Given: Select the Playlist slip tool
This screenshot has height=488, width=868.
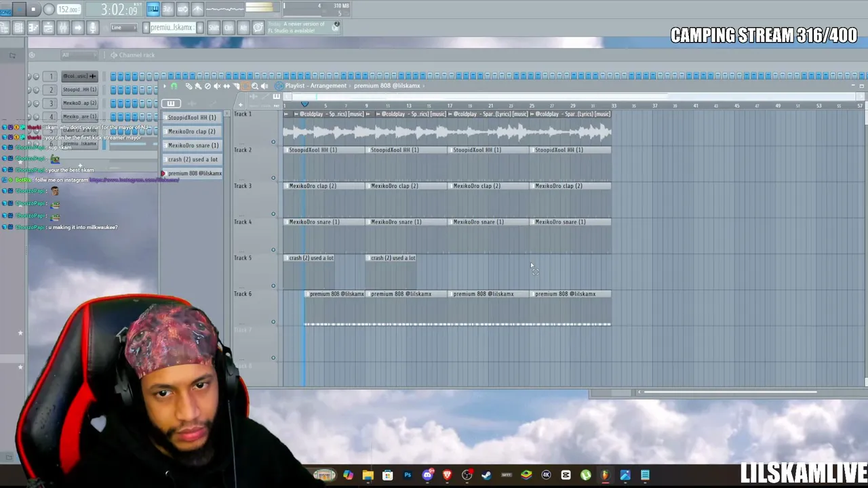Looking at the screenshot, I should pos(226,86).
